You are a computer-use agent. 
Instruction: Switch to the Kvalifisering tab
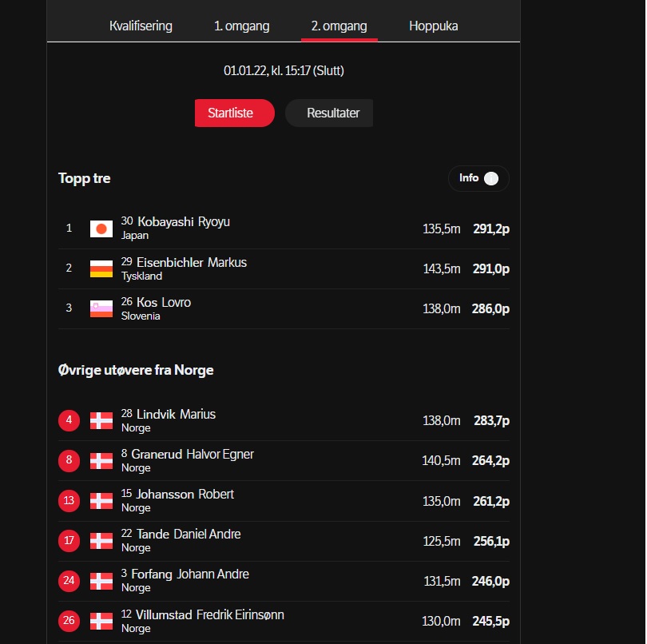141,26
